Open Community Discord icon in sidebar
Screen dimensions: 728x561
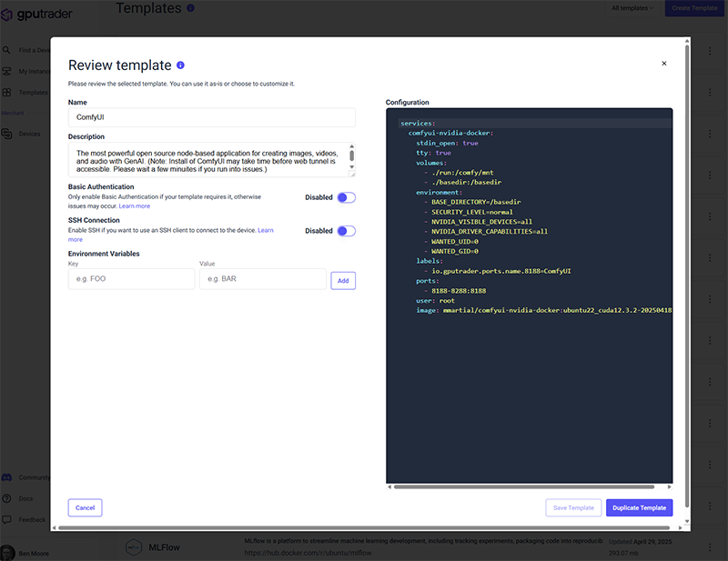6,477
